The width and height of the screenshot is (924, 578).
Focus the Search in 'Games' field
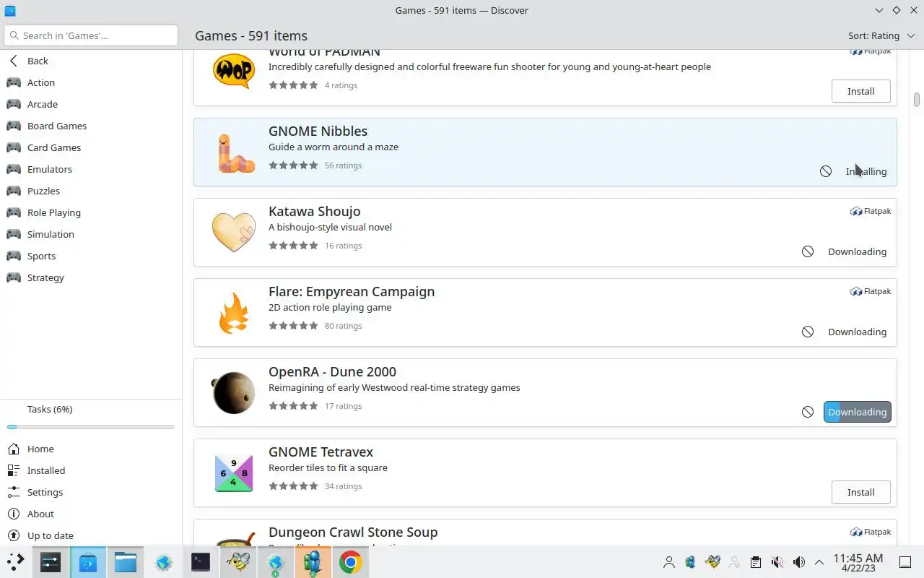[91, 35]
